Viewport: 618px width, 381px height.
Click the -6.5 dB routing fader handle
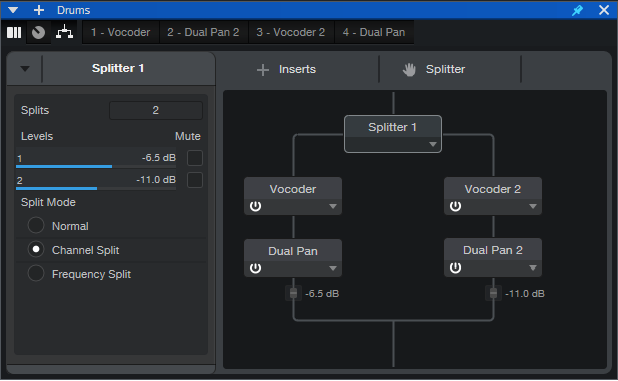293,293
